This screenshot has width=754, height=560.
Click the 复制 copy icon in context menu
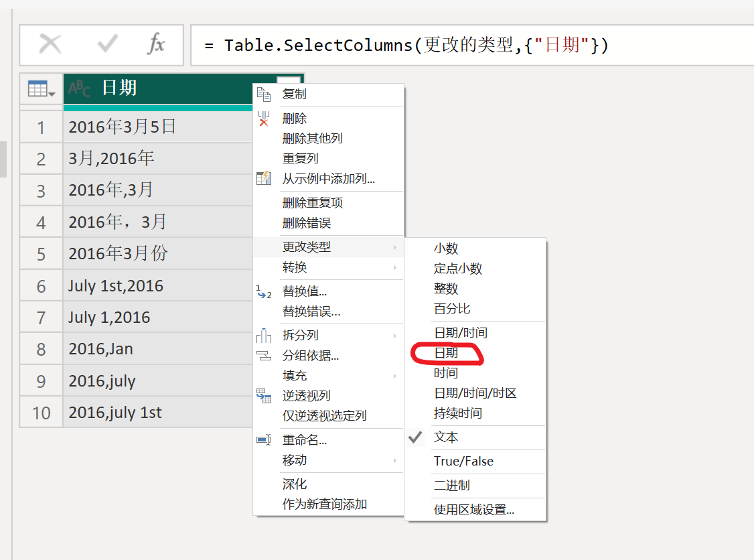(x=264, y=94)
